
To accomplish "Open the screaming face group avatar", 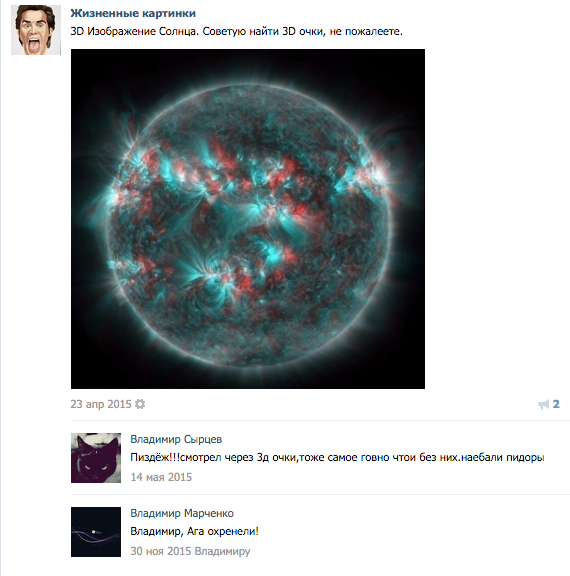I will click(36, 30).
